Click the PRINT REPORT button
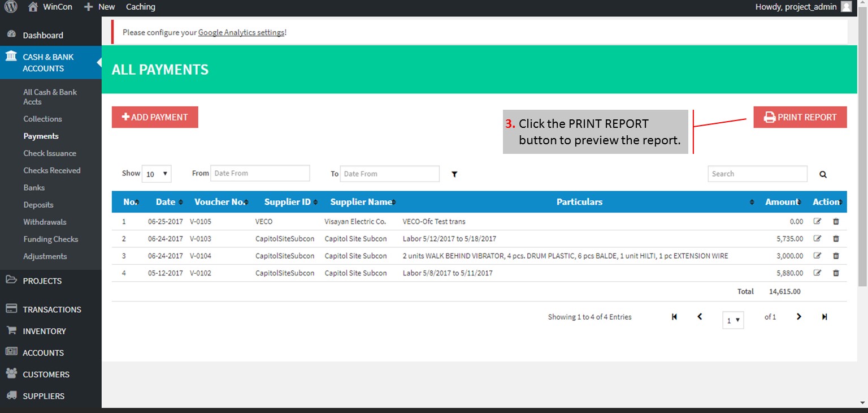This screenshot has width=868, height=413. (x=800, y=117)
